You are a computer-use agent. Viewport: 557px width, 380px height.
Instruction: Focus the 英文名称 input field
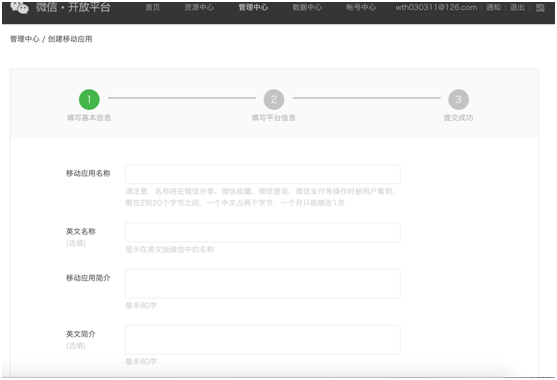point(263,232)
